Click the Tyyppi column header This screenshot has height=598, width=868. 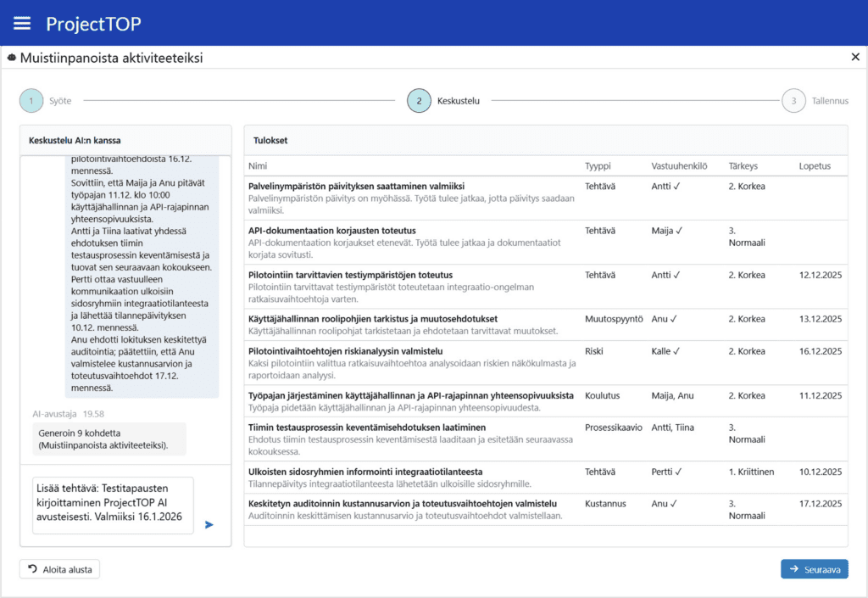tap(598, 166)
